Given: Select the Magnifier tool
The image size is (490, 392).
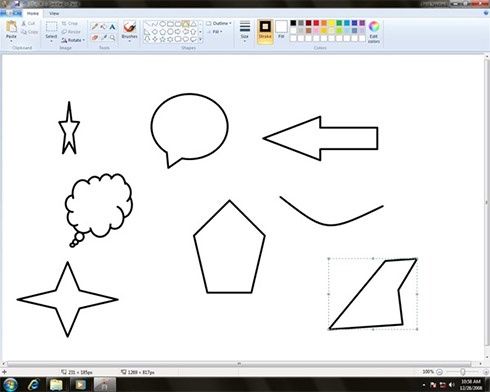Looking at the screenshot, I should tap(112, 38).
